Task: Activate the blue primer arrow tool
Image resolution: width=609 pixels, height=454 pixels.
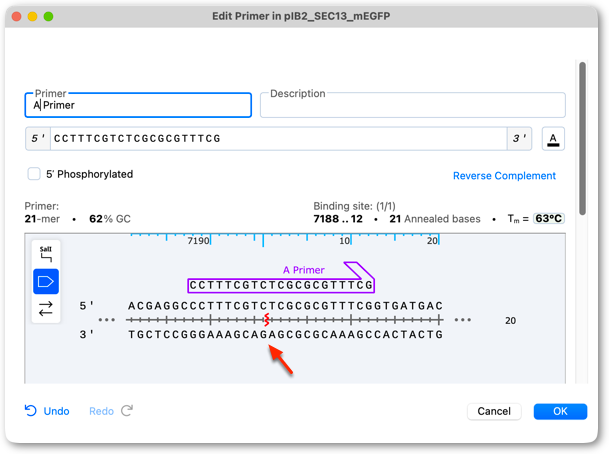Action: pos(46,281)
